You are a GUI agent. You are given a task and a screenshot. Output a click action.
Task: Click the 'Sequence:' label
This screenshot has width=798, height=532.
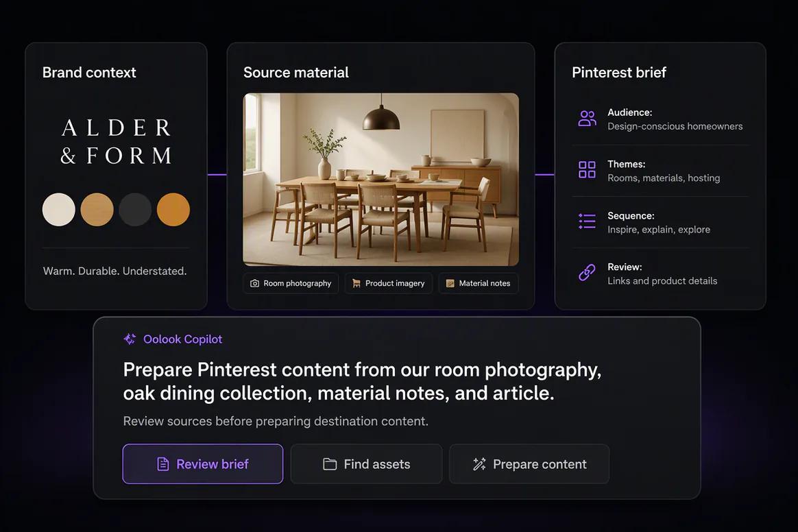point(631,216)
